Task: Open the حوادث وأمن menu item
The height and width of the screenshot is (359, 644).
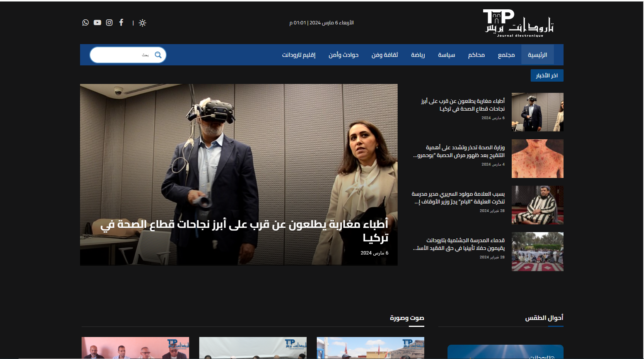Action: (343, 55)
